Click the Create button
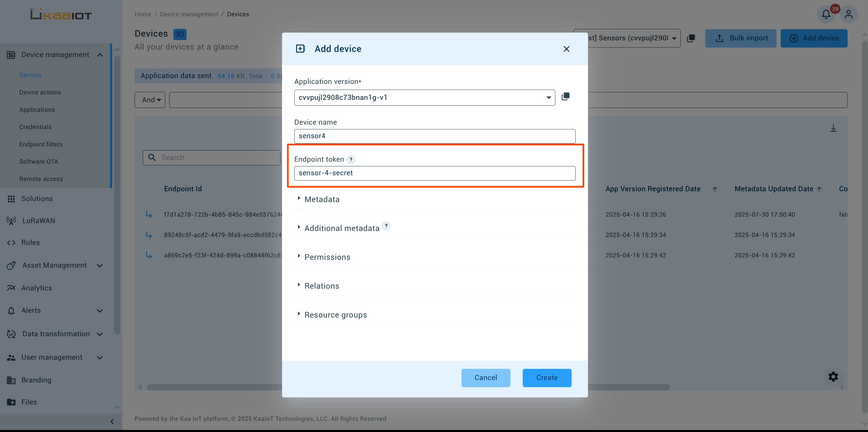 (547, 378)
